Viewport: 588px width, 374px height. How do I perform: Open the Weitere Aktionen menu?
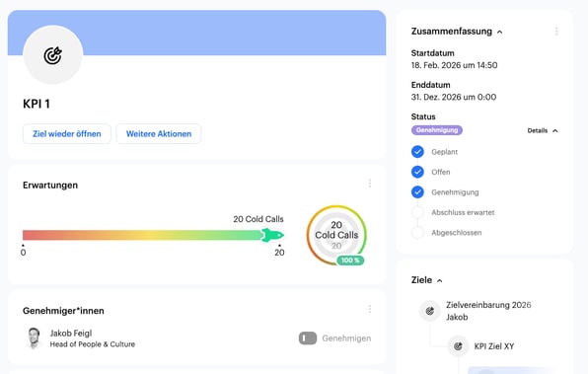point(159,134)
